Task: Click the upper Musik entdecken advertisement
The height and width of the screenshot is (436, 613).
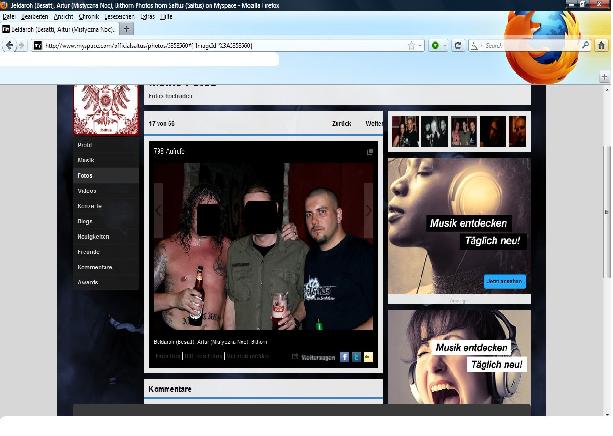Action: pos(459,226)
